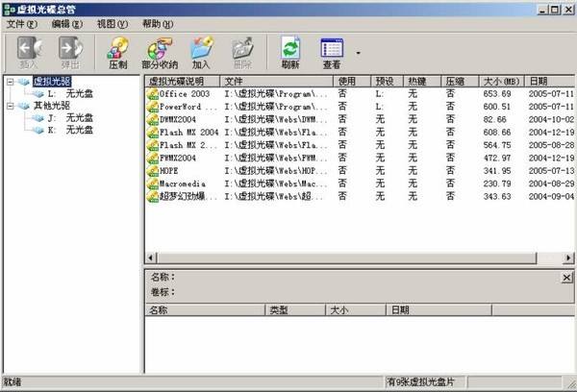The width and height of the screenshot is (577, 392).
Task: Click the left arrow of horizontal scrollbar
Action: (151, 257)
